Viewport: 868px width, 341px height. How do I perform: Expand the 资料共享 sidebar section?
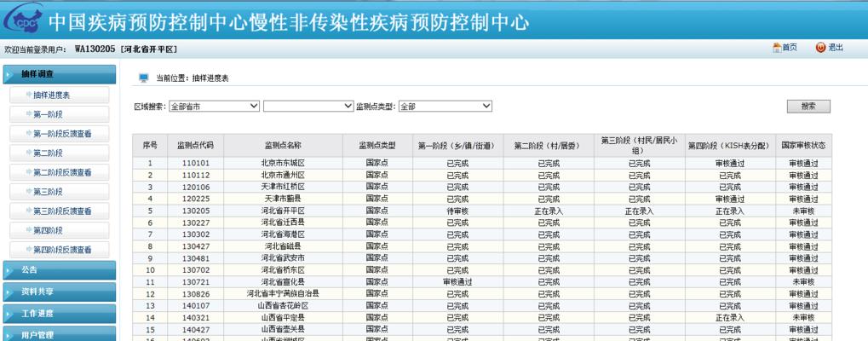60,292
